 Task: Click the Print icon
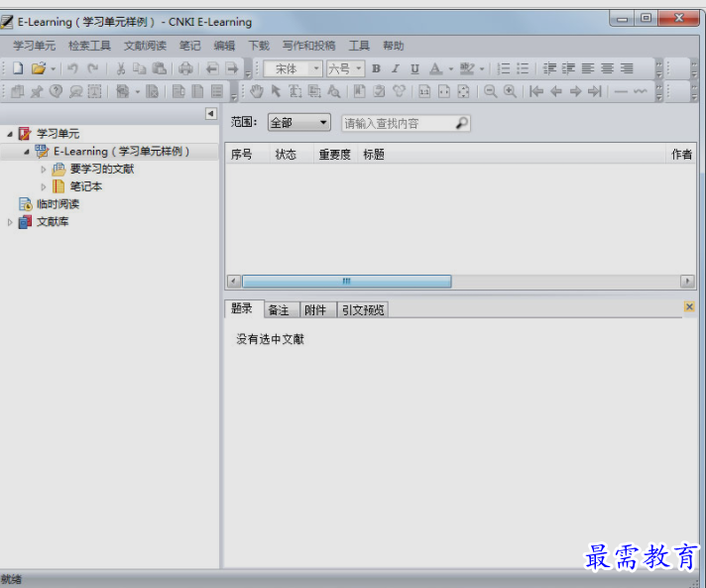tap(185, 68)
